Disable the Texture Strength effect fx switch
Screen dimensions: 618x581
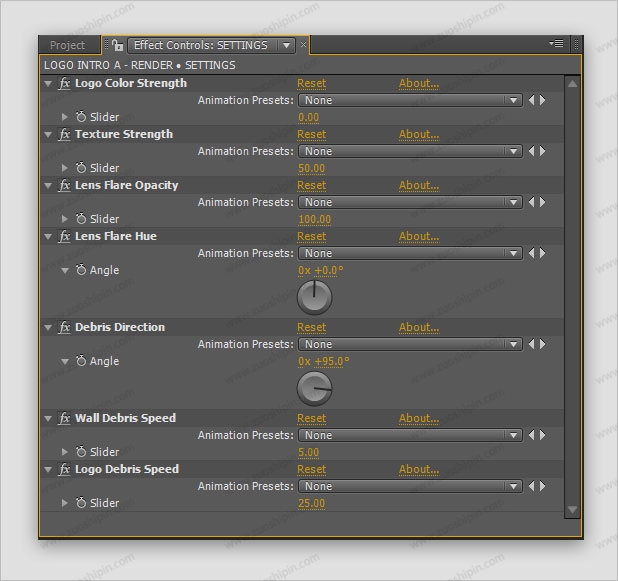click(65, 135)
